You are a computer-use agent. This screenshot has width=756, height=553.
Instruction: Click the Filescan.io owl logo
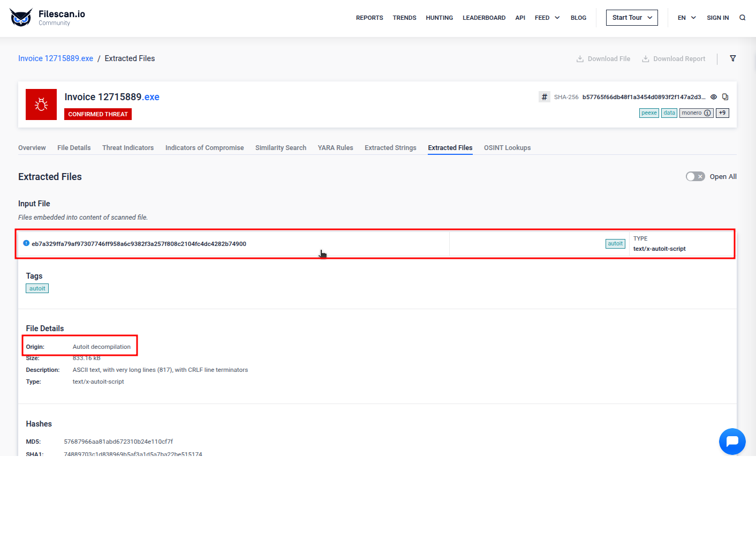[21, 18]
